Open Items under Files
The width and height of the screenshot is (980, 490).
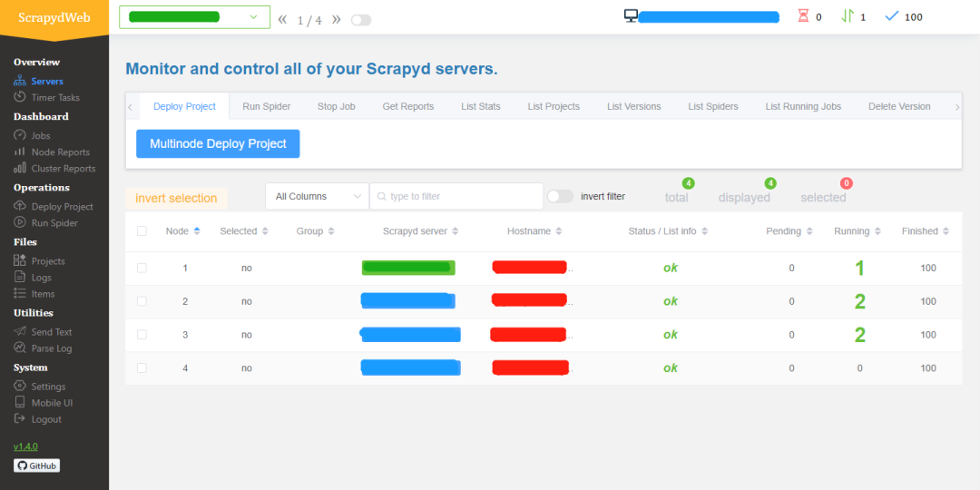[34, 294]
